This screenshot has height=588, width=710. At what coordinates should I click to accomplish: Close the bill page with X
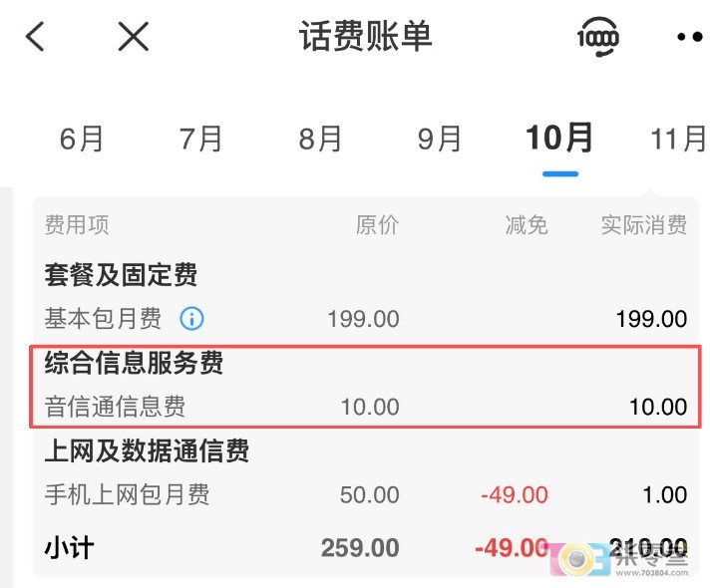[x=133, y=37]
